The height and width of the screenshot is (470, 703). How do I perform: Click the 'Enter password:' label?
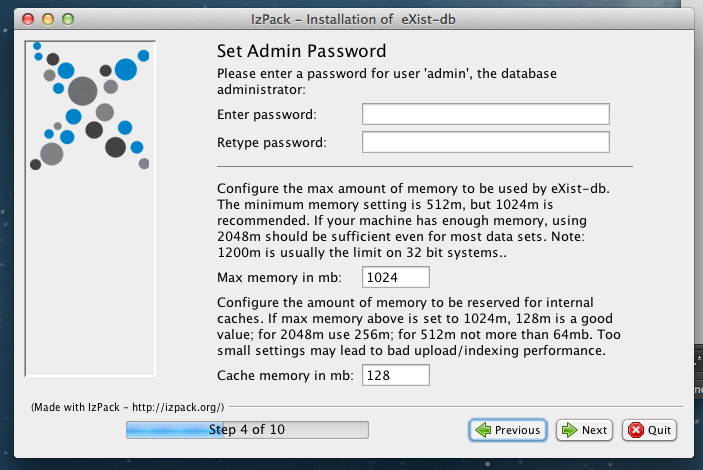point(267,115)
